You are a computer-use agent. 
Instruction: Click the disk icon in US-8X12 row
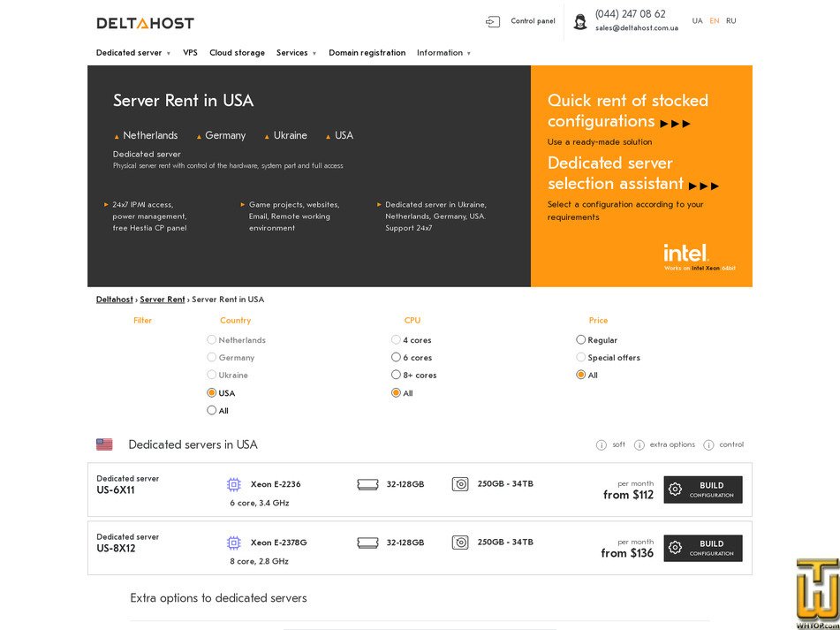click(x=460, y=543)
